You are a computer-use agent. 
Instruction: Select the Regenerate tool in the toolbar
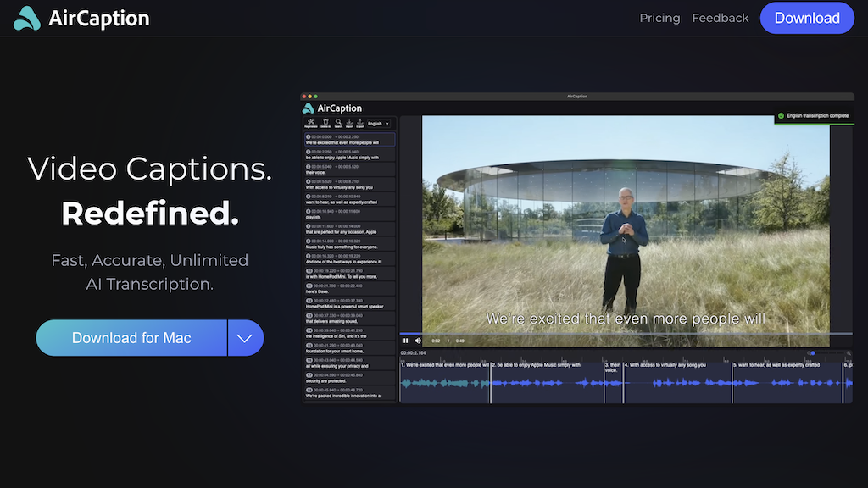(311, 123)
